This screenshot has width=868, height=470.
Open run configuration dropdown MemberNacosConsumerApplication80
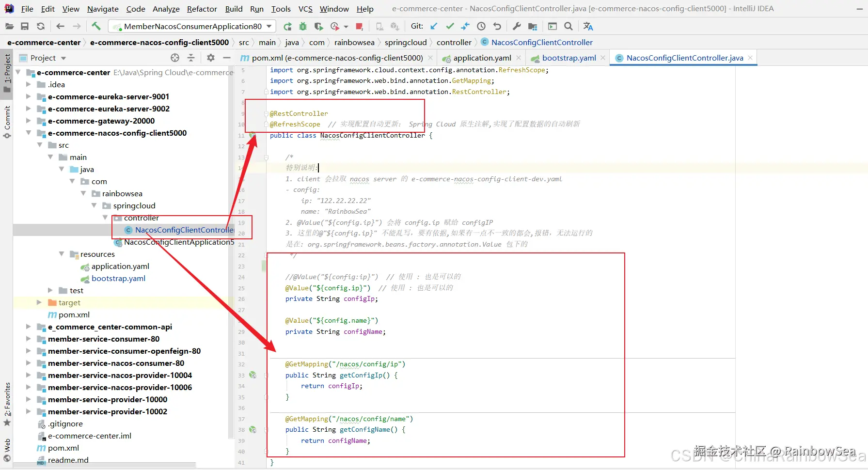(x=192, y=26)
